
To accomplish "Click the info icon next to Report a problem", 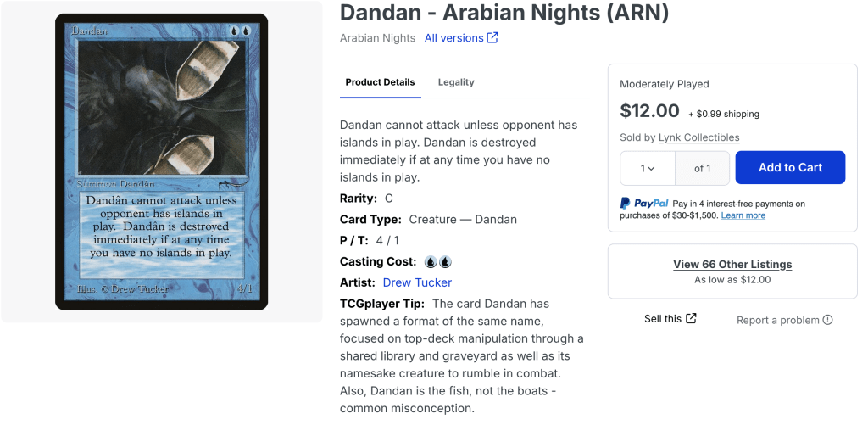I will pos(827,320).
